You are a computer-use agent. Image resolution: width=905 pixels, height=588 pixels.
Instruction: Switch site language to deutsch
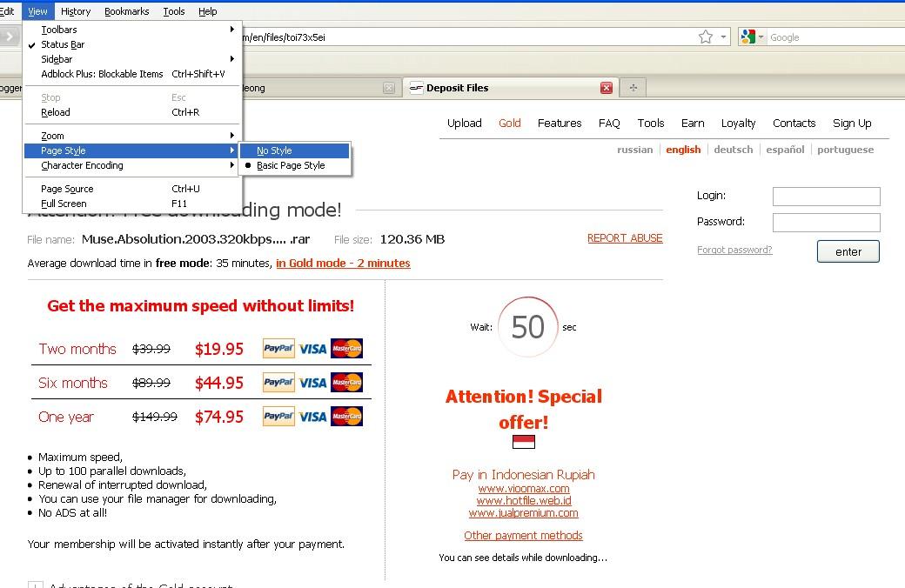733,150
